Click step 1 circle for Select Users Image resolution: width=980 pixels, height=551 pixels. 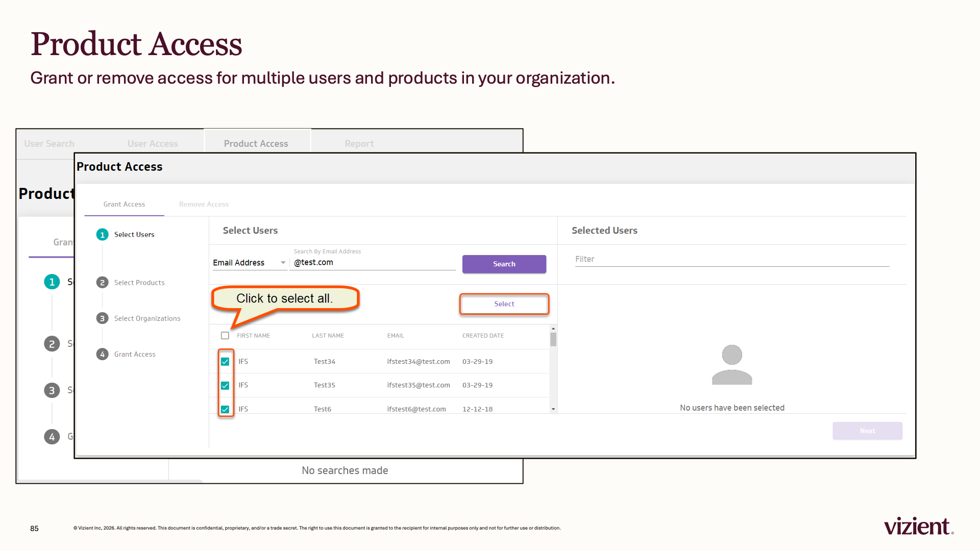[102, 235]
